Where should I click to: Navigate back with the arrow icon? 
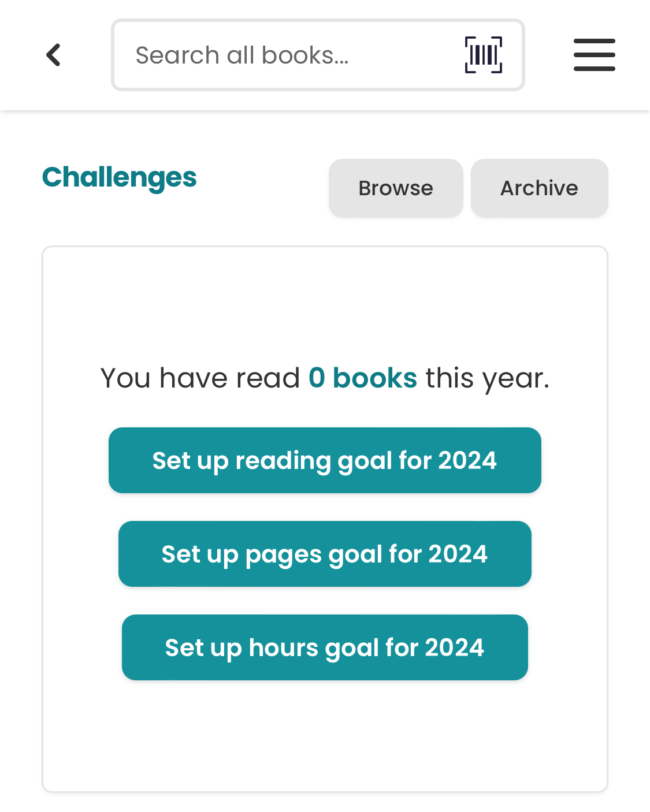tap(53, 54)
